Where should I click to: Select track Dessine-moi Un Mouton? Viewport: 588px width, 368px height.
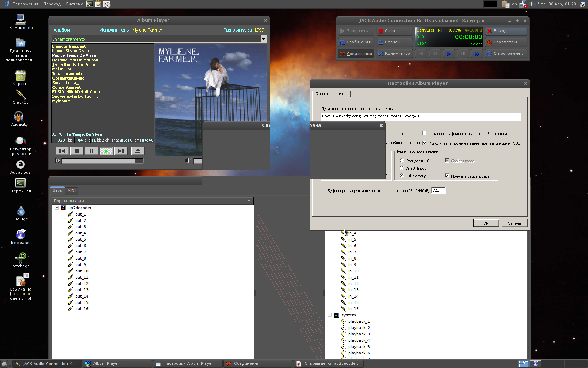tap(75, 60)
